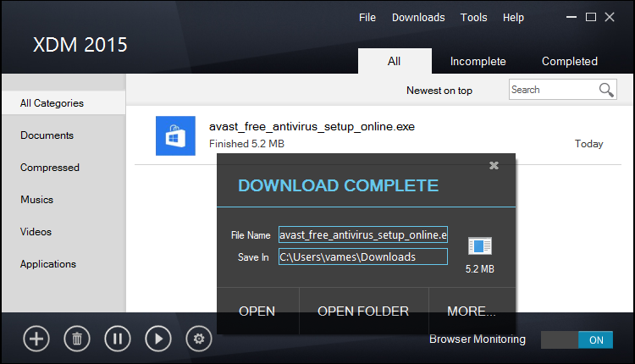The width and height of the screenshot is (635, 364).
Task: Open the Newest on top sort dropdown
Action: tap(439, 91)
